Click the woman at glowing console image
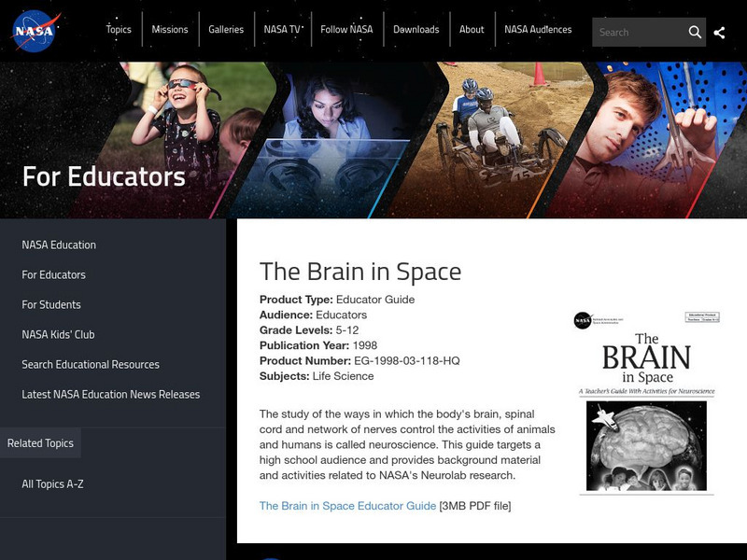This screenshot has height=560, width=747. 333,138
